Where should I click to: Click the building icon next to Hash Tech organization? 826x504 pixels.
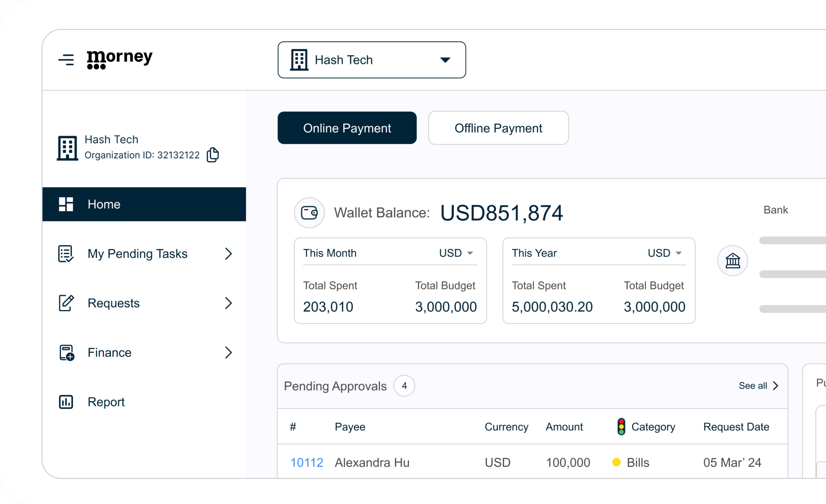tap(67, 148)
